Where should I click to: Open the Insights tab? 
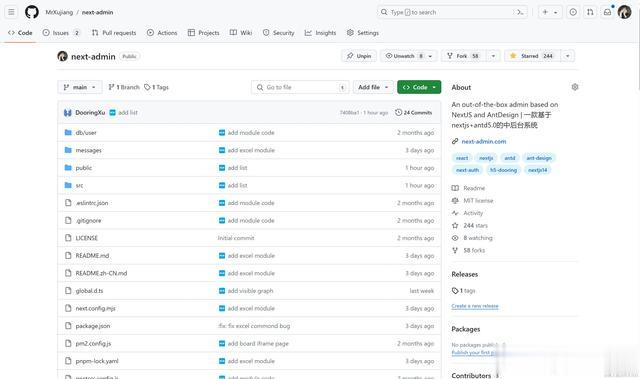(320, 33)
